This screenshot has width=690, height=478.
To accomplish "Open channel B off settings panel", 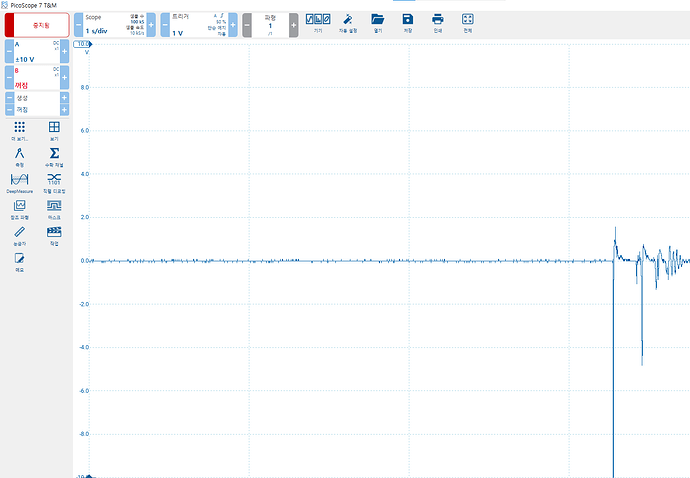I will 37,77.
